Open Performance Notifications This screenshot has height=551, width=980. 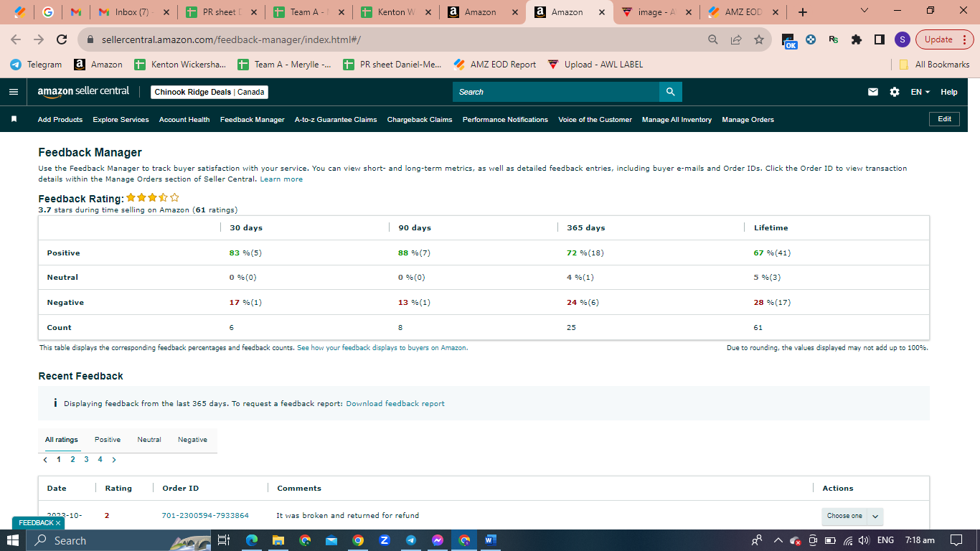click(505, 120)
